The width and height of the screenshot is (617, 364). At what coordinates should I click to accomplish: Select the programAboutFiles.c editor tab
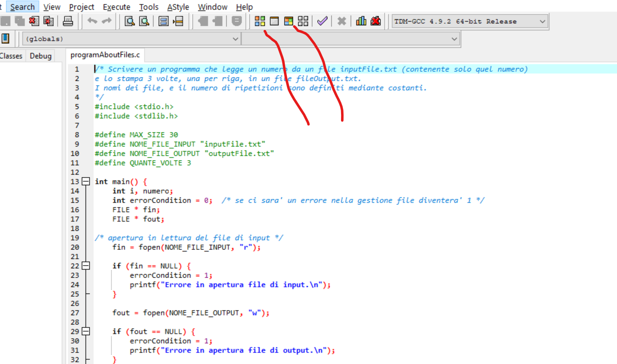click(x=105, y=55)
